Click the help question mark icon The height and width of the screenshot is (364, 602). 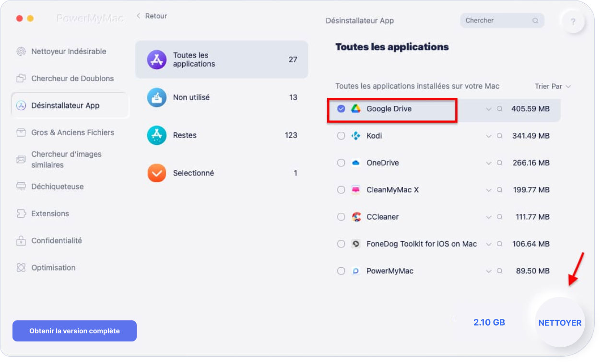coord(573,22)
